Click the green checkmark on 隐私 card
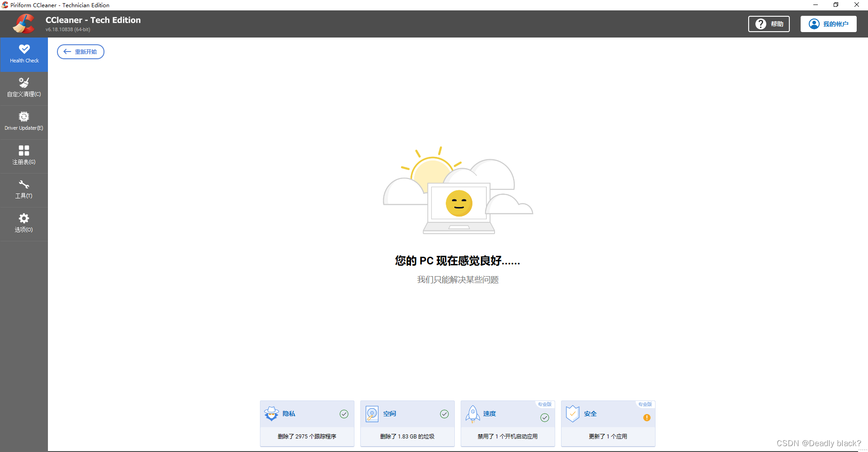 click(344, 414)
